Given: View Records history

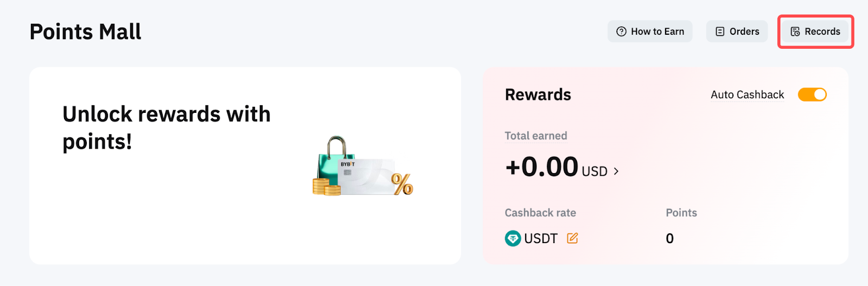Looking at the screenshot, I should 822,31.
